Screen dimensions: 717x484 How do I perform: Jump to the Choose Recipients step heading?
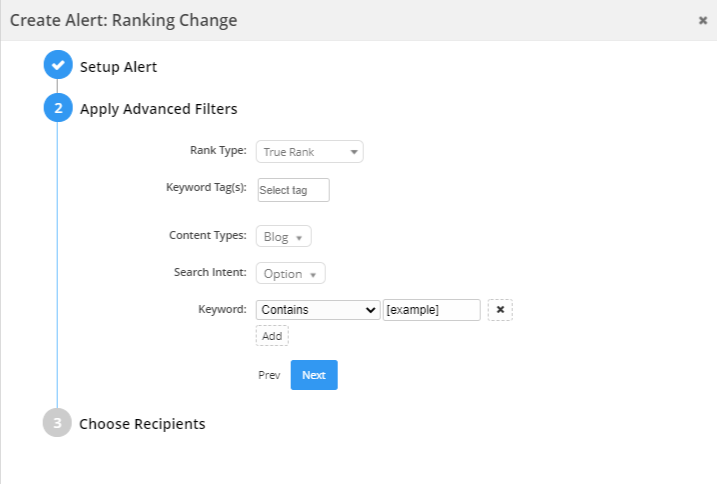click(x=142, y=424)
